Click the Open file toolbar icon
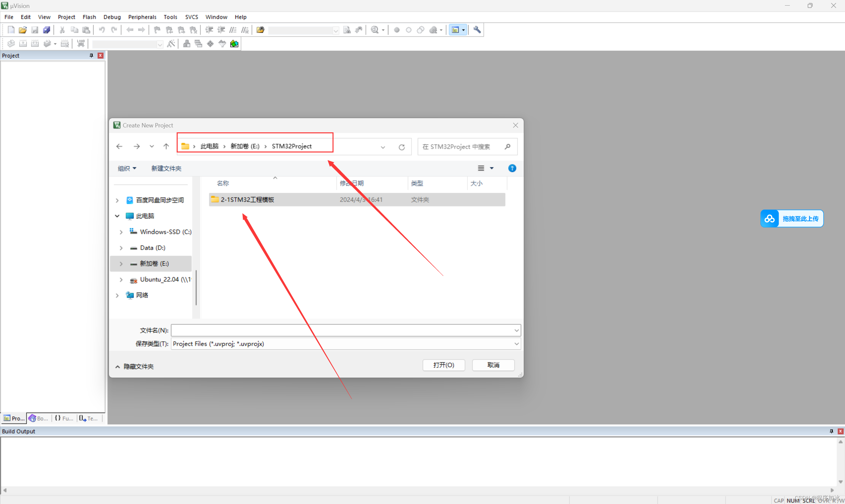Screen dimensions: 845x504 23,30
